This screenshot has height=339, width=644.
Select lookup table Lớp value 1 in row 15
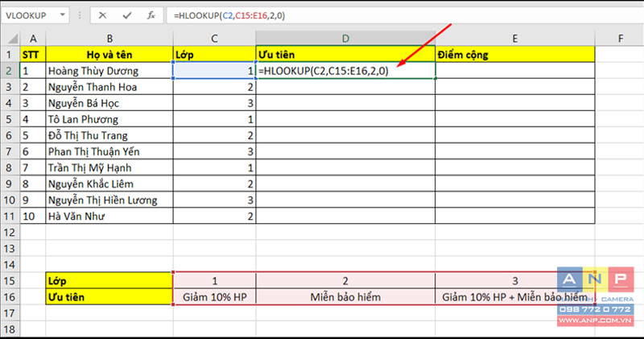click(x=214, y=281)
